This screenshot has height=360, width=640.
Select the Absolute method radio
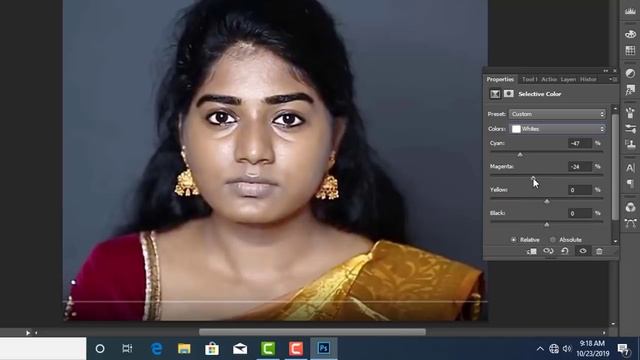pos(553,240)
